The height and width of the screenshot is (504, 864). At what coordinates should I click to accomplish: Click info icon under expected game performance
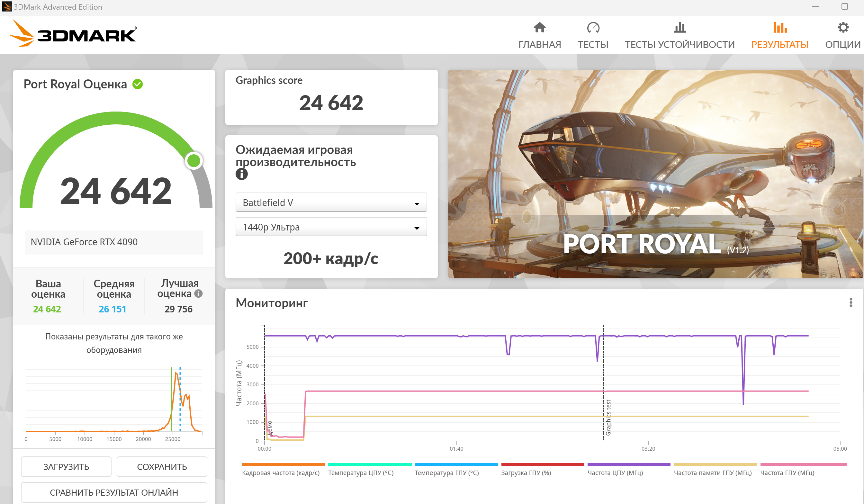coord(241,174)
